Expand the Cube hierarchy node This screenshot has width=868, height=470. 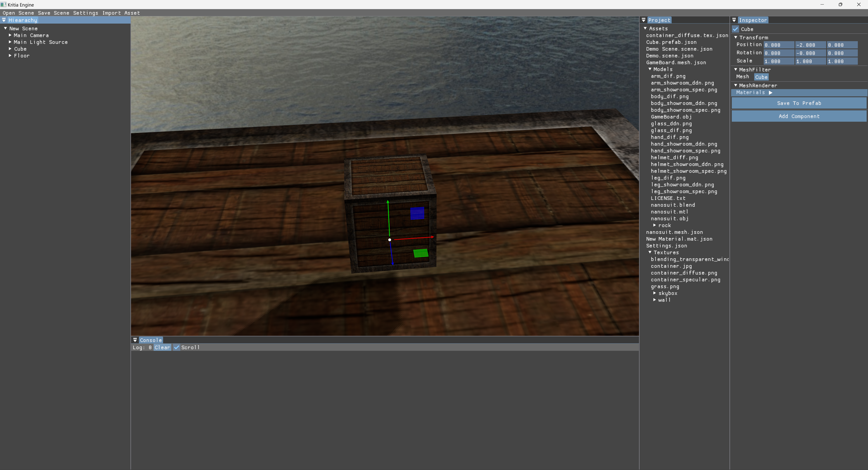[x=10, y=49]
